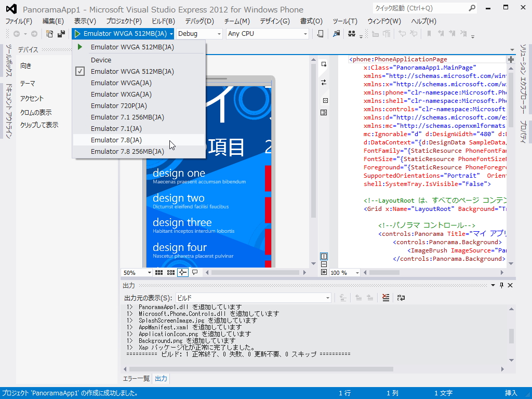Pin the output panel
Screen dimensions: 532x399
(501, 285)
